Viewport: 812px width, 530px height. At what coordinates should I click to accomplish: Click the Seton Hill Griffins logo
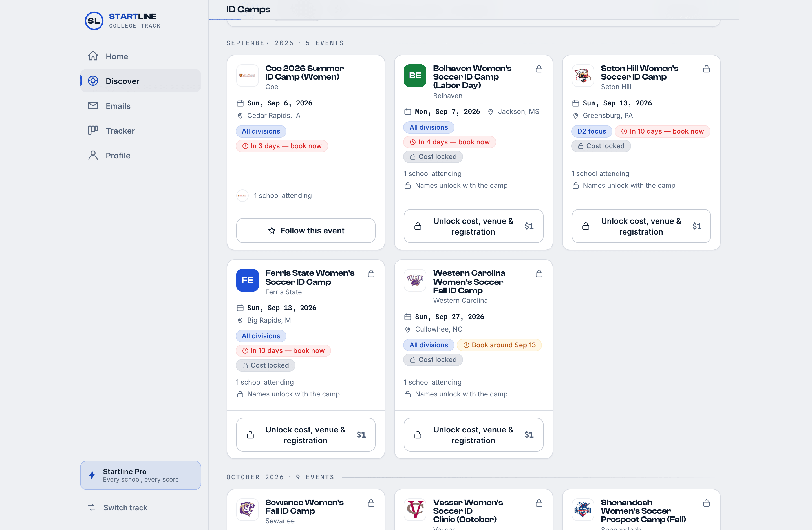[583, 75]
